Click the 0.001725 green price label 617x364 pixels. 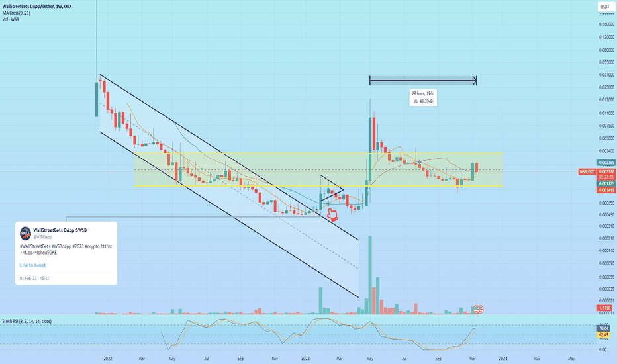click(x=606, y=184)
